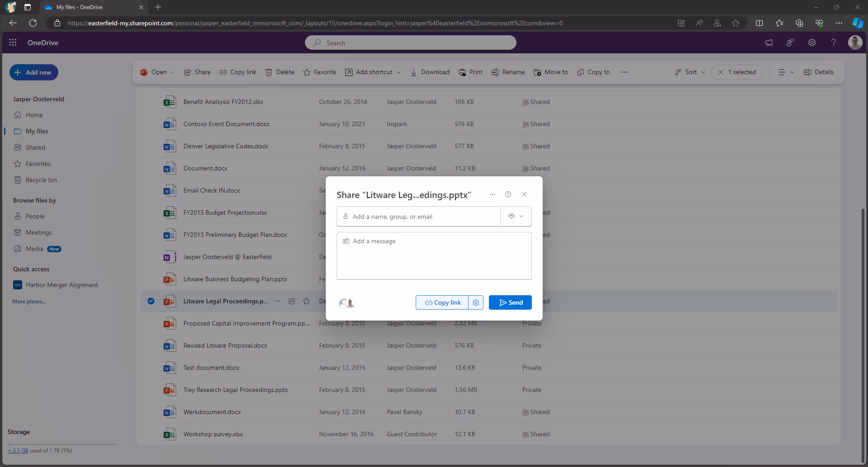Click help icon in Share dialog
The height and width of the screenshot is (467, 868).
tap(508, 194)
